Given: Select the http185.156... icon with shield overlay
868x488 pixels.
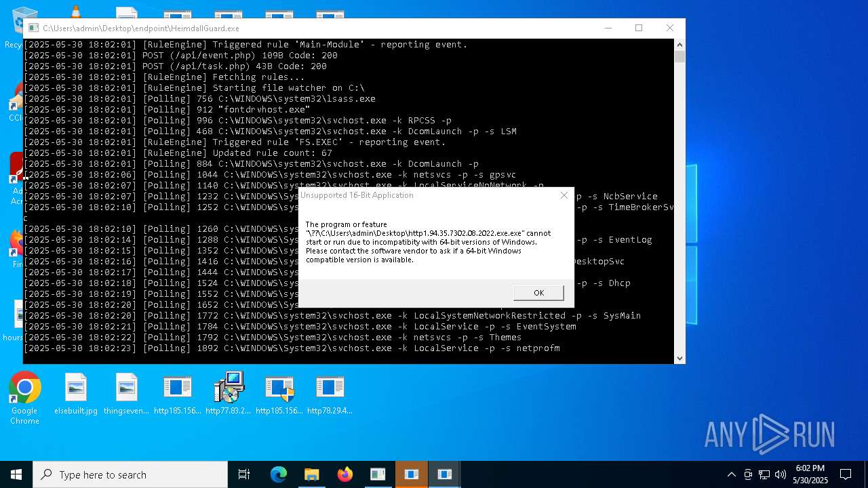Looking at the screenshot, I should (x=279, y=394).
